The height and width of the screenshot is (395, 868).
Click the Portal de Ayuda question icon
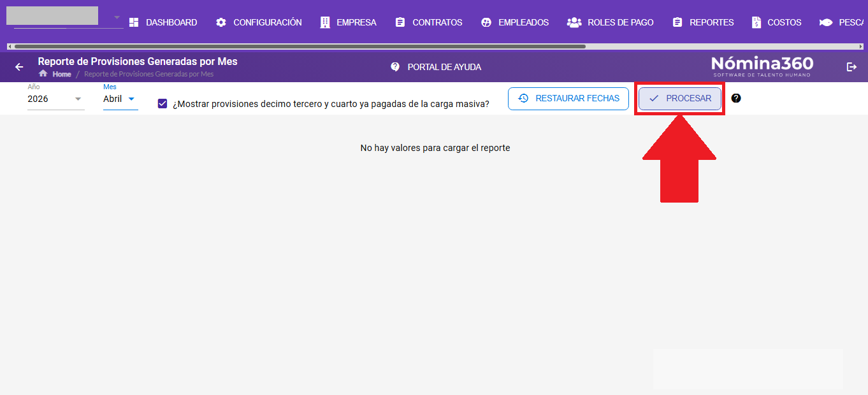pyautogui.click(x=395, y=67)
